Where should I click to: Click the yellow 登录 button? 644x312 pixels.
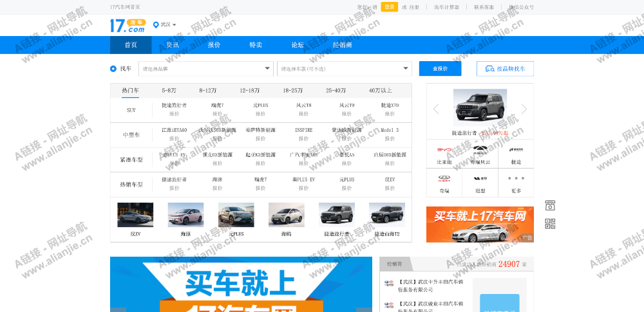[x=390, y=7]
